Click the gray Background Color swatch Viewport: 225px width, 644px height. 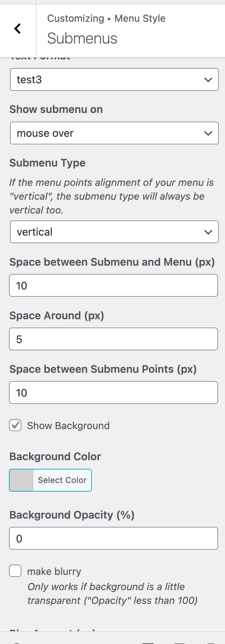point(21,480)
